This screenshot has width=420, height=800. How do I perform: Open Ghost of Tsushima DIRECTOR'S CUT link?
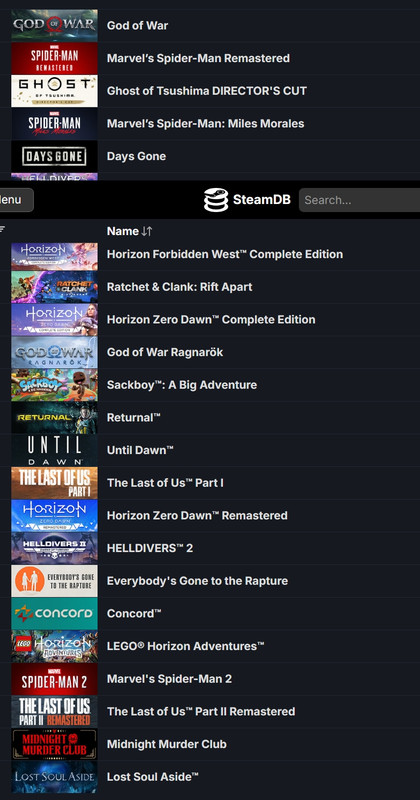point(207,91)
